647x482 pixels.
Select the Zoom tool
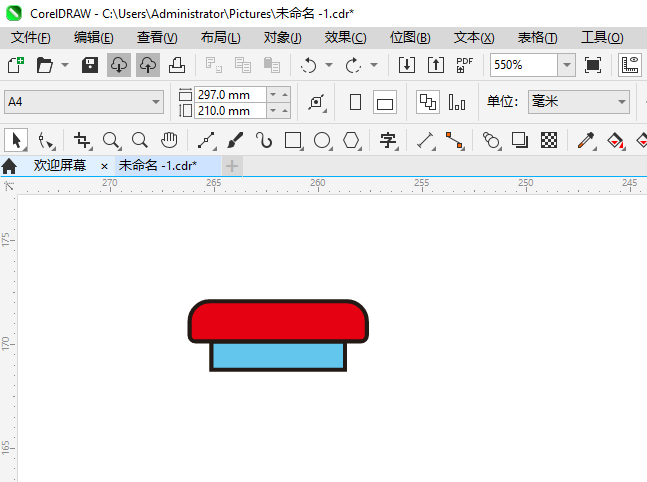click(x=111, y=140)
